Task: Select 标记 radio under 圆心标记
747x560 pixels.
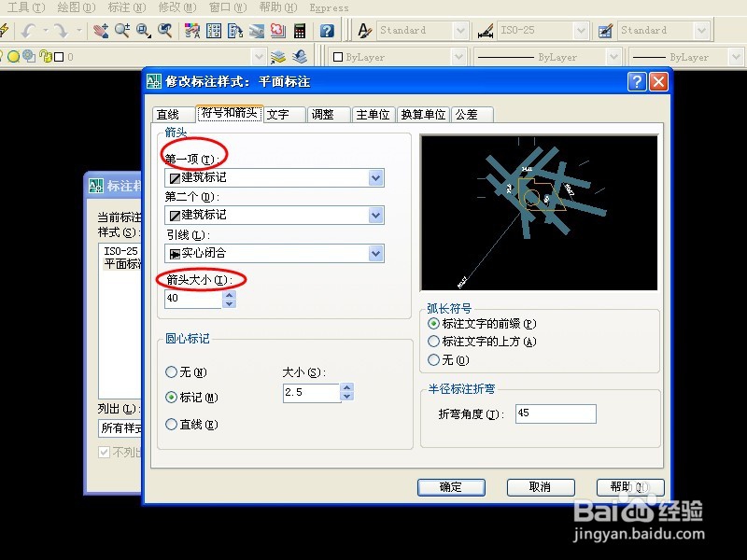Action: click(x=171, y=398)
